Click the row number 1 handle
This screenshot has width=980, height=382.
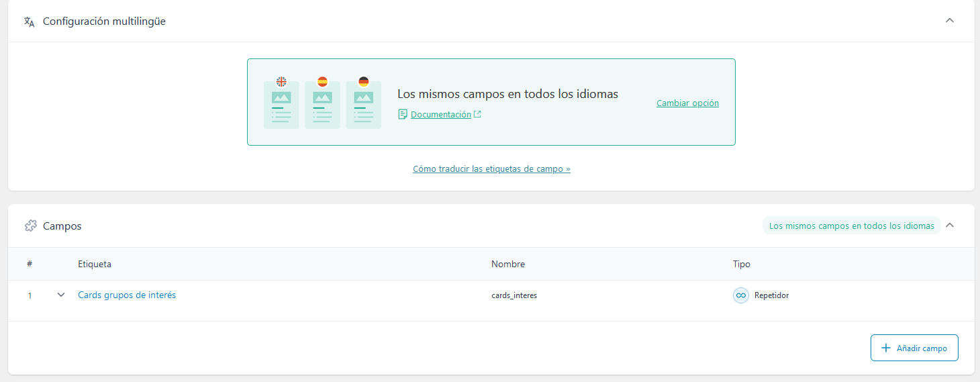[30, 295]
